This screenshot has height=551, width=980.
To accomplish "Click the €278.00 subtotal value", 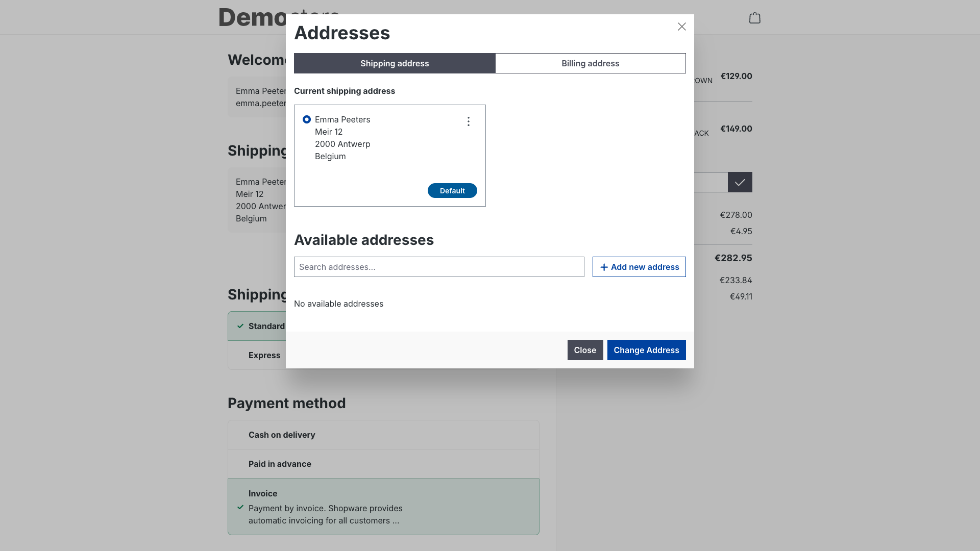I will coord(736,215).
